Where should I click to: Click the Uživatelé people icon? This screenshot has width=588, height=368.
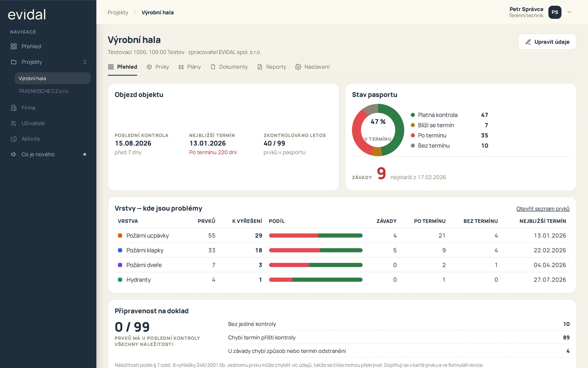click(x=14, y=123)
